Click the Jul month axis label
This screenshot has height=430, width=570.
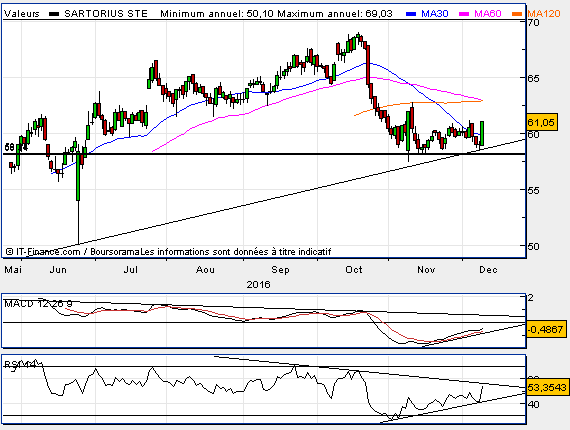[131, 270]
